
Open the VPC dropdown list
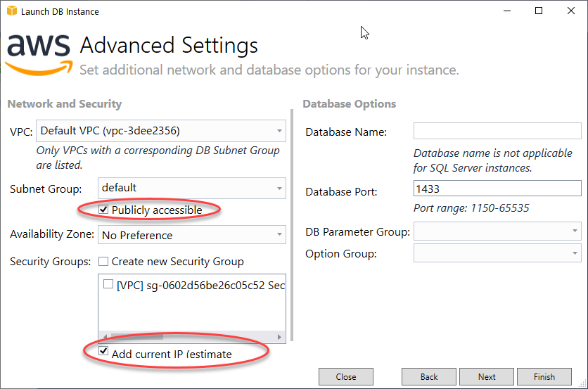click(x=161, y=131)
